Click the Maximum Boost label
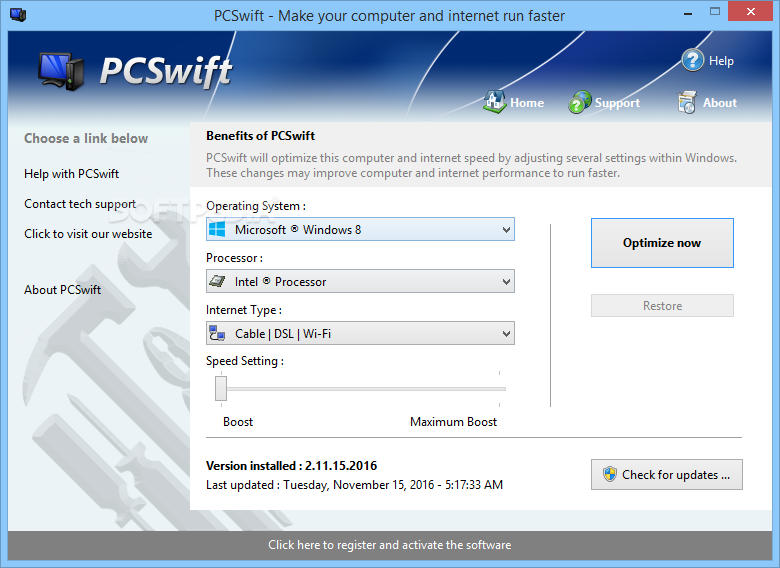 453,422
